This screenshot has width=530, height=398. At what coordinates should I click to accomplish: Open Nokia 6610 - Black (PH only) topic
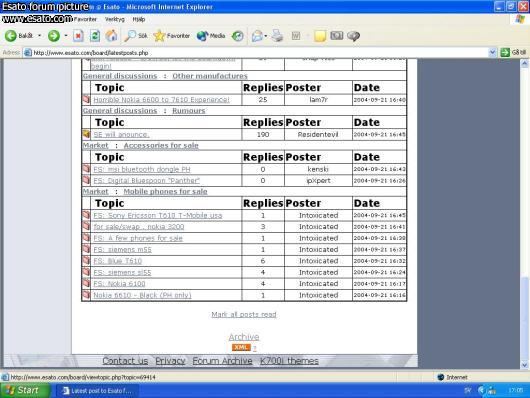(142, 295)
